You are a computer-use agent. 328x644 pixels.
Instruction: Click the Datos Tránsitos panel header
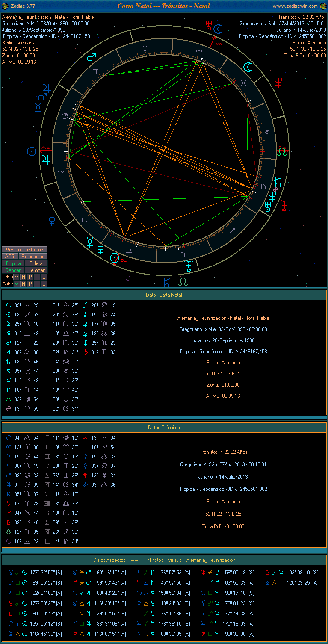(x=164, y=428)
